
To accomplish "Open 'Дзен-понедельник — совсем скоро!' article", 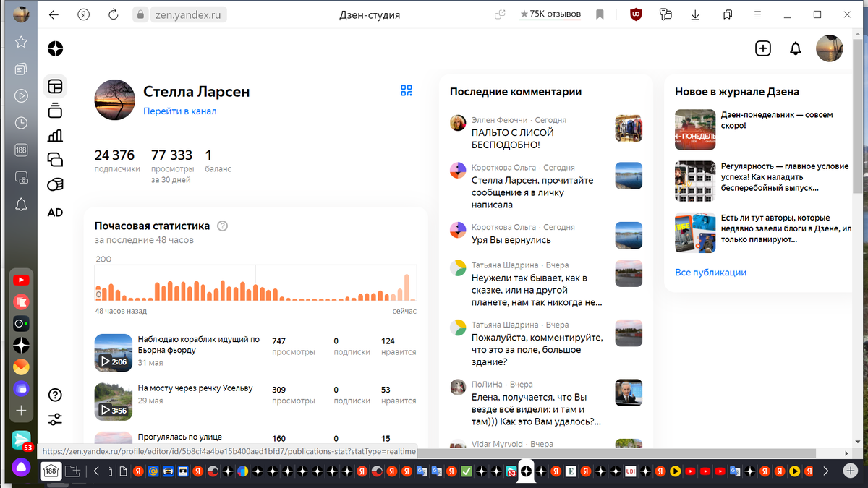I will (777, 120).
